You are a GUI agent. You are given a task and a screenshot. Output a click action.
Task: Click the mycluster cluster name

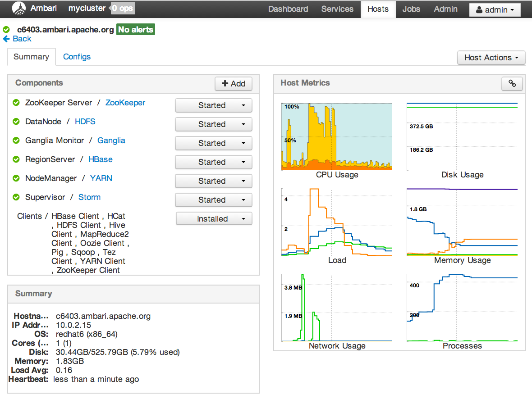tap(87, 8)
